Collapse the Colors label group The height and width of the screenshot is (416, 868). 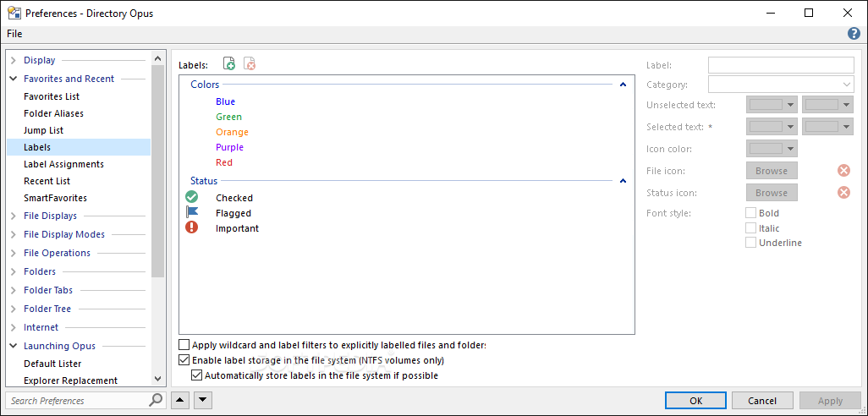pyautogui.click(x=623, y=85)
